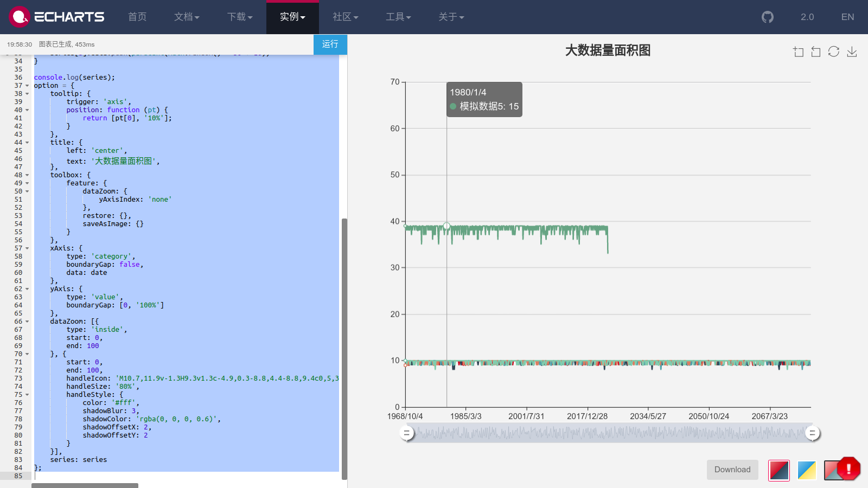
Task: Click the zoom reset icon in chart toolbox
Action: [816, 52]
